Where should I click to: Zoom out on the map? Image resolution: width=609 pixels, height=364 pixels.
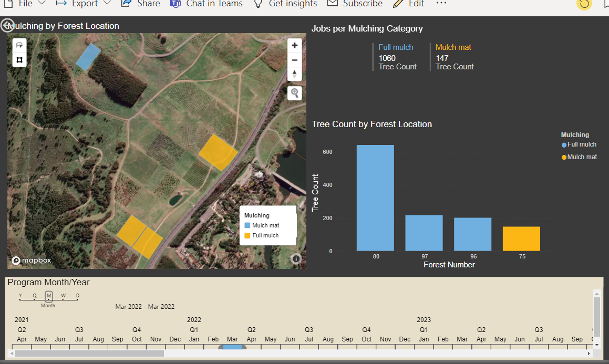(294, 60)
